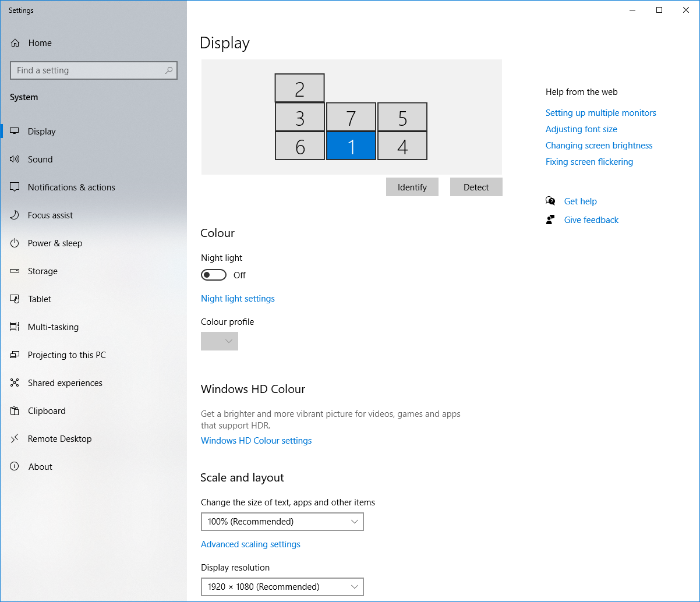Open Projecting to this PC settings

pos(93,355)
